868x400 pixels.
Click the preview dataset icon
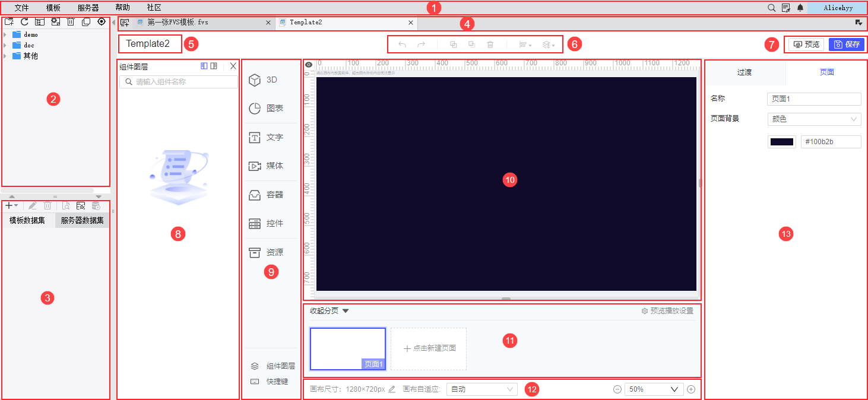pos(66,205)
